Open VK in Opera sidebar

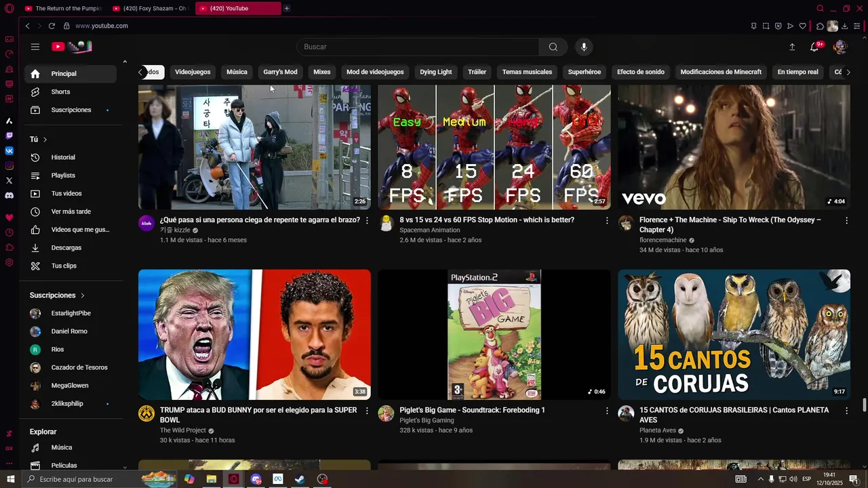[x=9, y=150]
